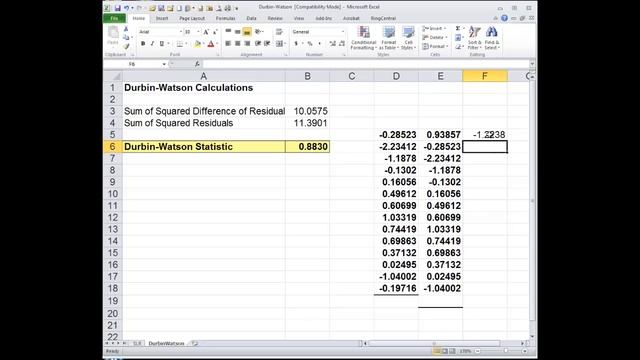Open the font size dropdown

[x=198, y=32]
